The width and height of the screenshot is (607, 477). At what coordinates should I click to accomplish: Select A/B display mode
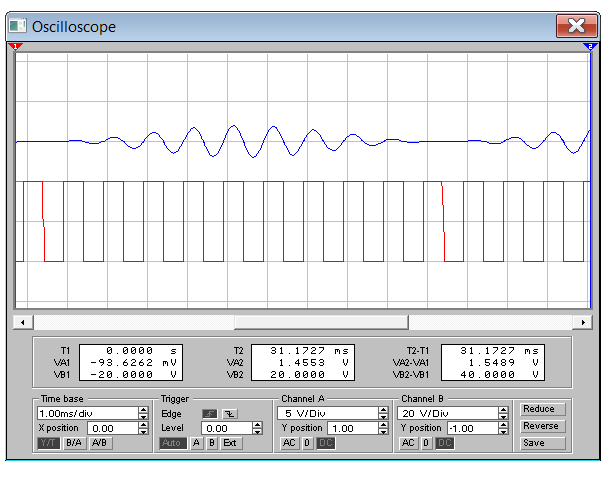coord(100,443)
